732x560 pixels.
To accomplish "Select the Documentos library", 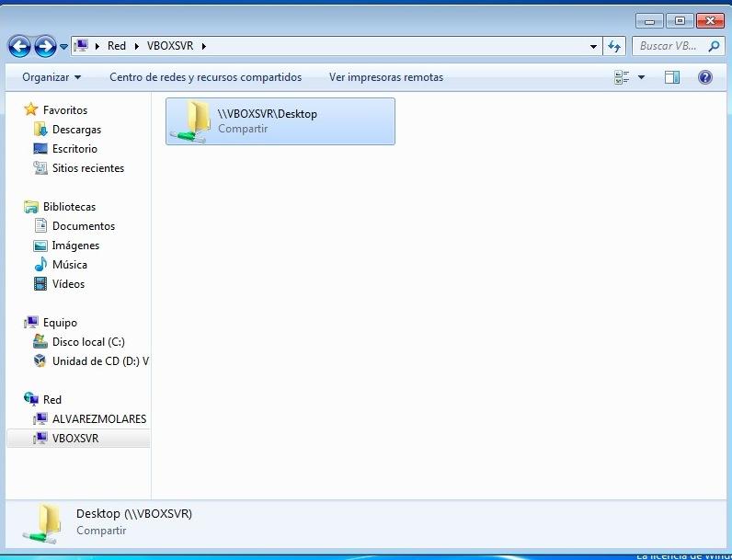I will coord(83,226).
